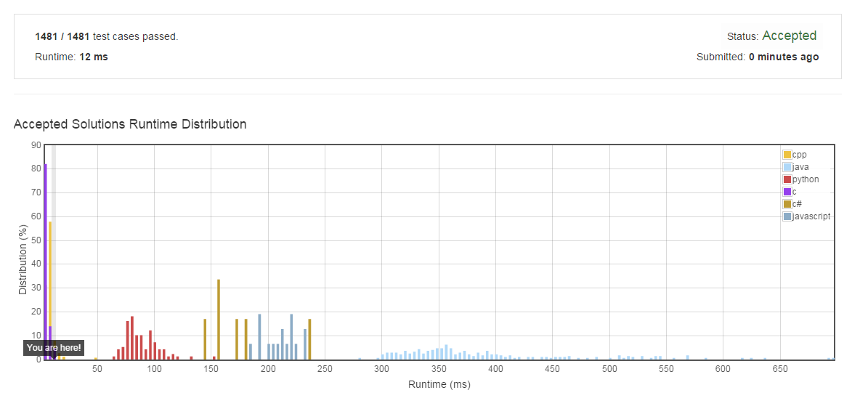This screenshot has height=398, width=868.
Task: Click the 'Runtime (ms)' axis label
Action: (439, 384)
